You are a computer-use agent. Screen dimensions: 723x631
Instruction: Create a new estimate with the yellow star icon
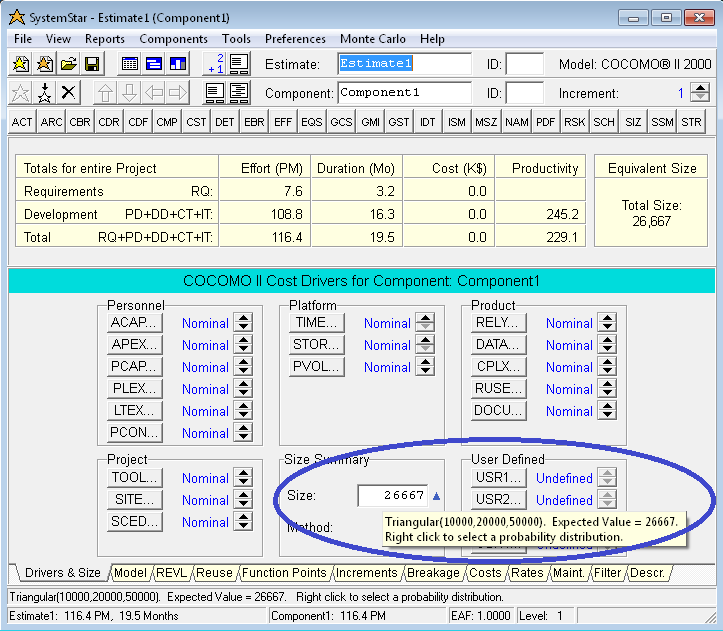21,64
